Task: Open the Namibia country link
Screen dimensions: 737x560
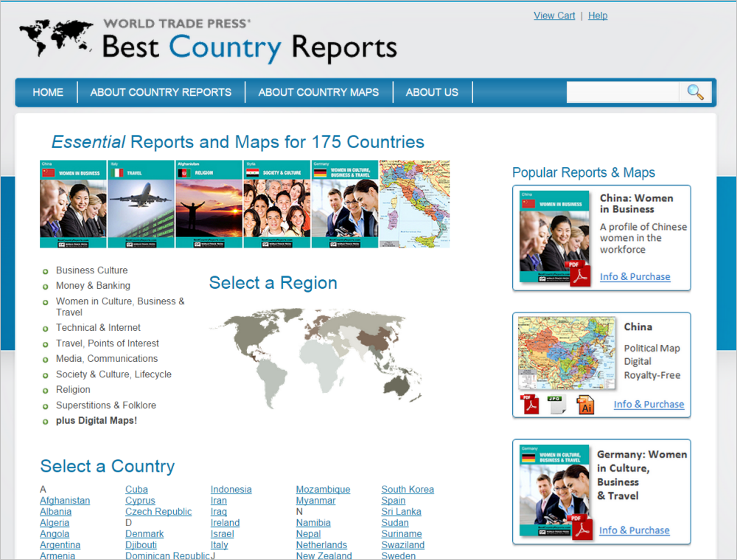Action: [x=313, y=523]
